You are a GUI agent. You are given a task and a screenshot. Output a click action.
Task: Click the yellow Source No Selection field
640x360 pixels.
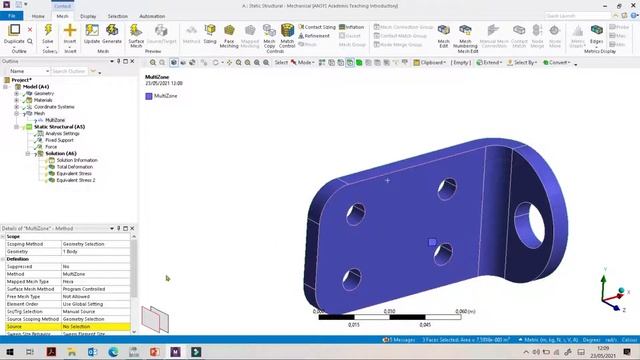96,327
